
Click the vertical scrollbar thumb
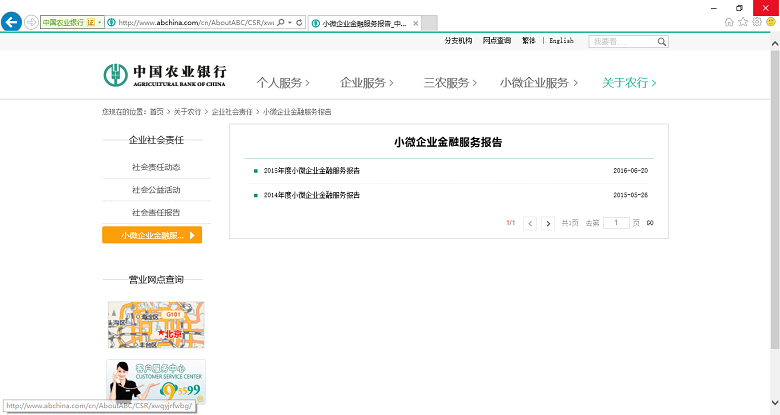point(775,199)
